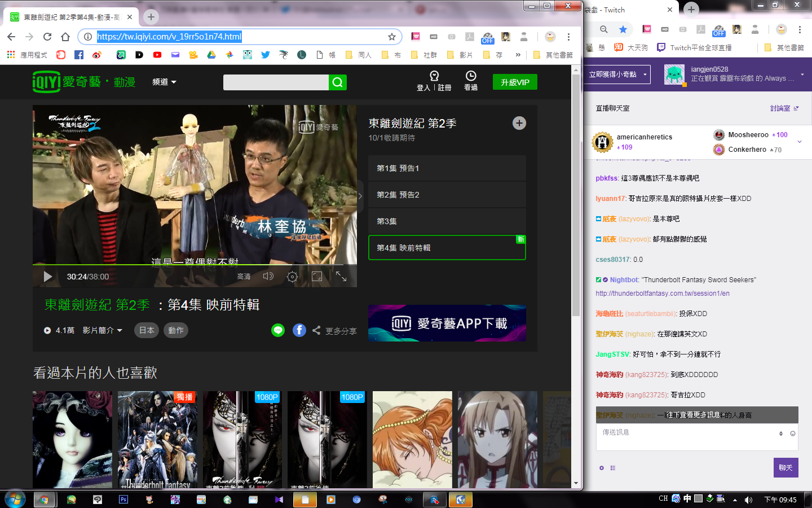Select episode 第1集 預告1

(447, 168)
